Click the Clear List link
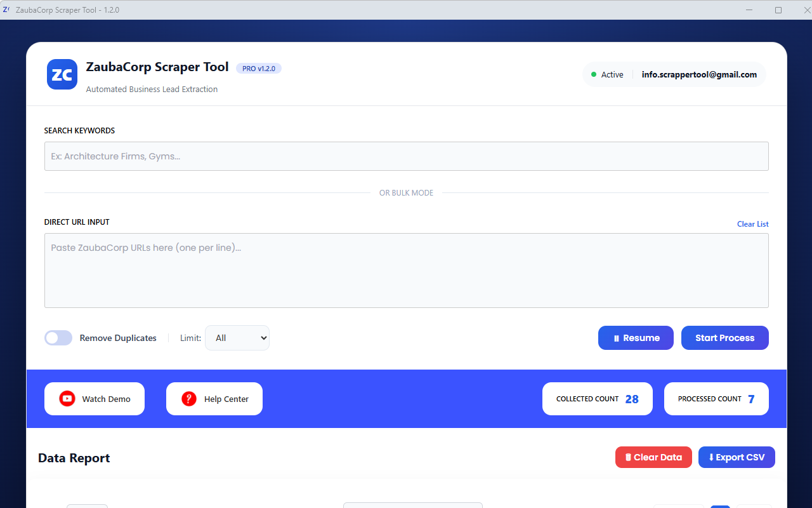Image resolution: width=812 pixels, height=508 pixels. (x=753, y=224)
